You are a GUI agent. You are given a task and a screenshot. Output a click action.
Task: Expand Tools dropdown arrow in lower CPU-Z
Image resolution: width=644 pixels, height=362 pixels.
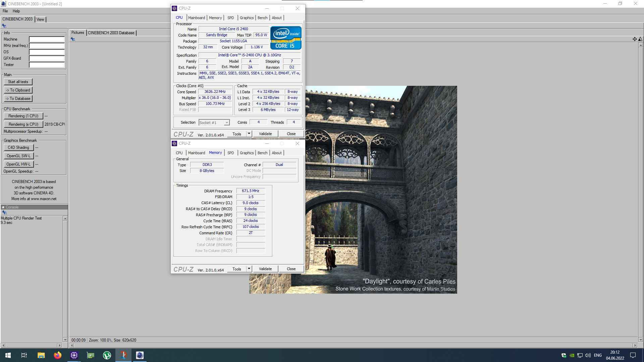(x=249, y=269)
